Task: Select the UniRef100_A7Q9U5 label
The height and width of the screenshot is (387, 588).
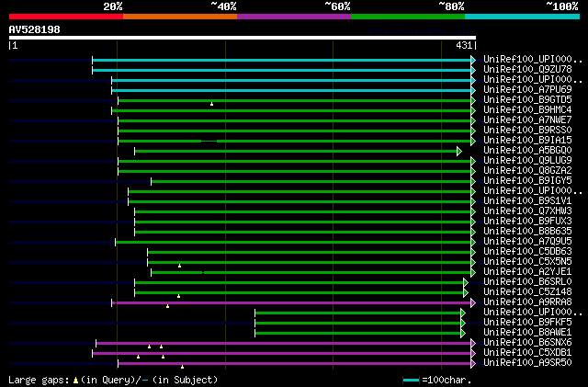Action: (x=527, y=242)
